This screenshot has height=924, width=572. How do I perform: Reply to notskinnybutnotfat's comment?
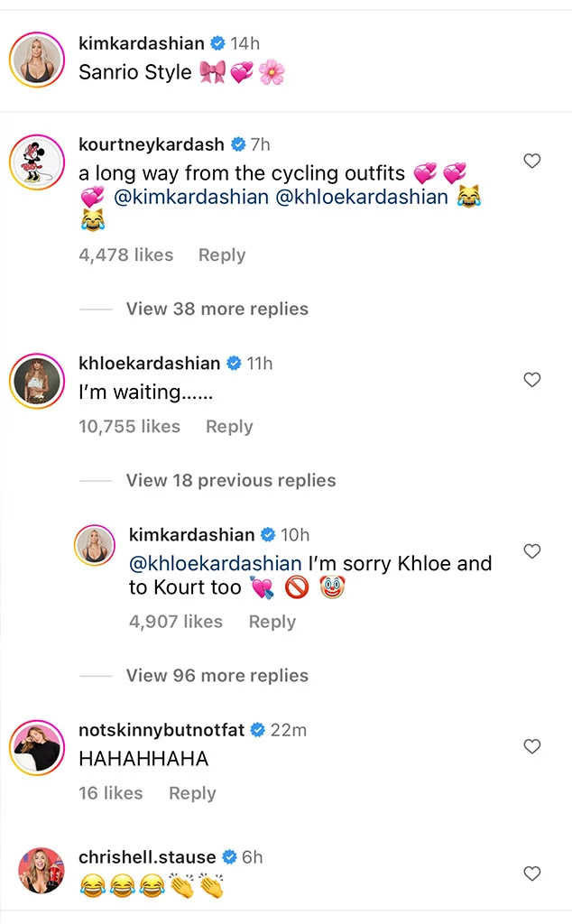pyautogui.click(x=192, y=792)
